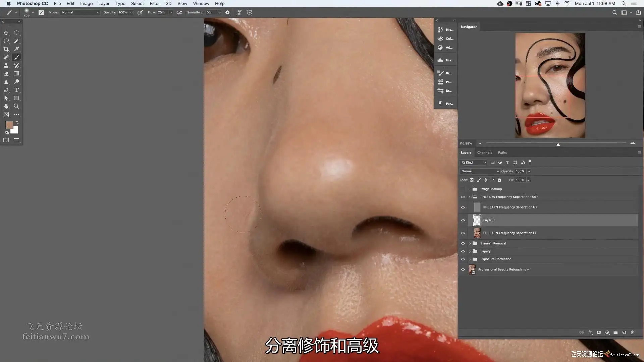Open the collapsed Paragraph panel button
This screenshot has height=362, width=644.
(445, 104)
